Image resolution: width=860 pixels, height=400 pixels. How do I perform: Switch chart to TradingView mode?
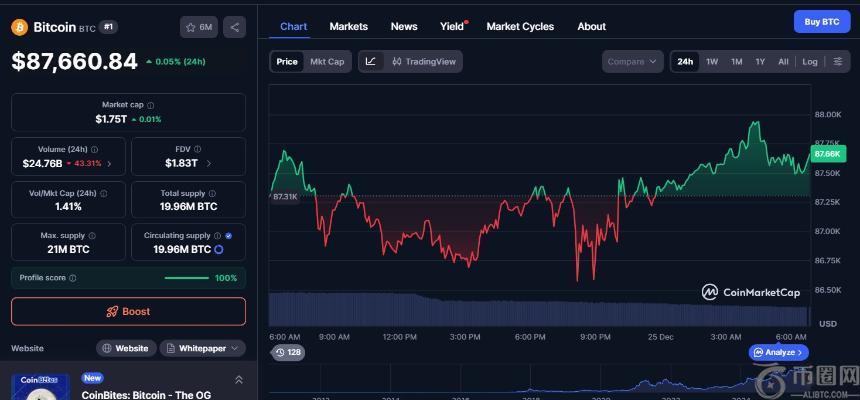click(424, 62)
